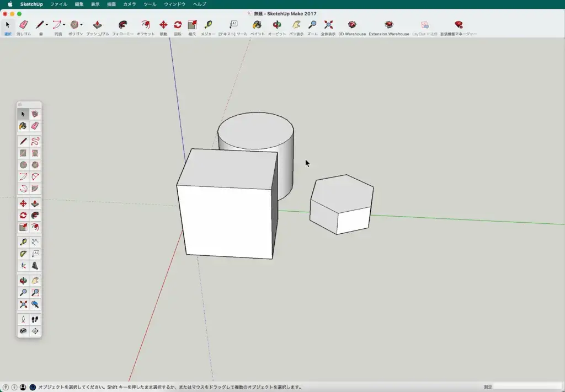Screen dimensions: 565x392
Task: Select the Make Component icon in palette
Action: coord(35,114)
